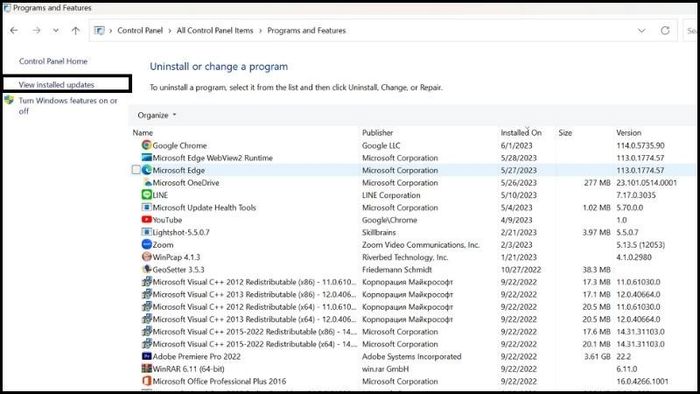Click the Visual C++ 2015-2022 (x86) installer icon
This screenshot has width=700, height=394.
(x=146, y=332)
